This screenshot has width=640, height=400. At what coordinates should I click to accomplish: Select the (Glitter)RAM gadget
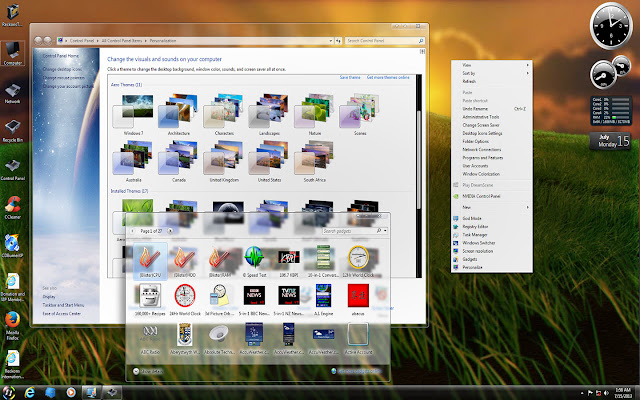[220, 261]
